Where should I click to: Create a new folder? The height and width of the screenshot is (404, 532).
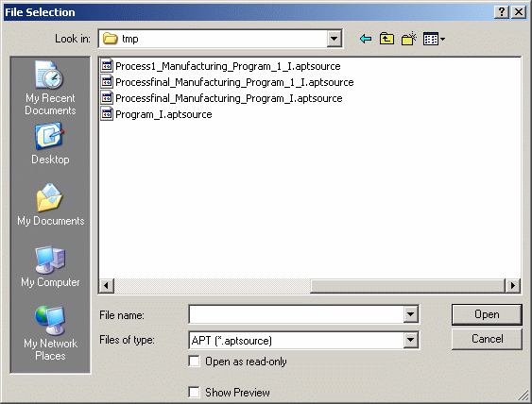tap(409, 39)
